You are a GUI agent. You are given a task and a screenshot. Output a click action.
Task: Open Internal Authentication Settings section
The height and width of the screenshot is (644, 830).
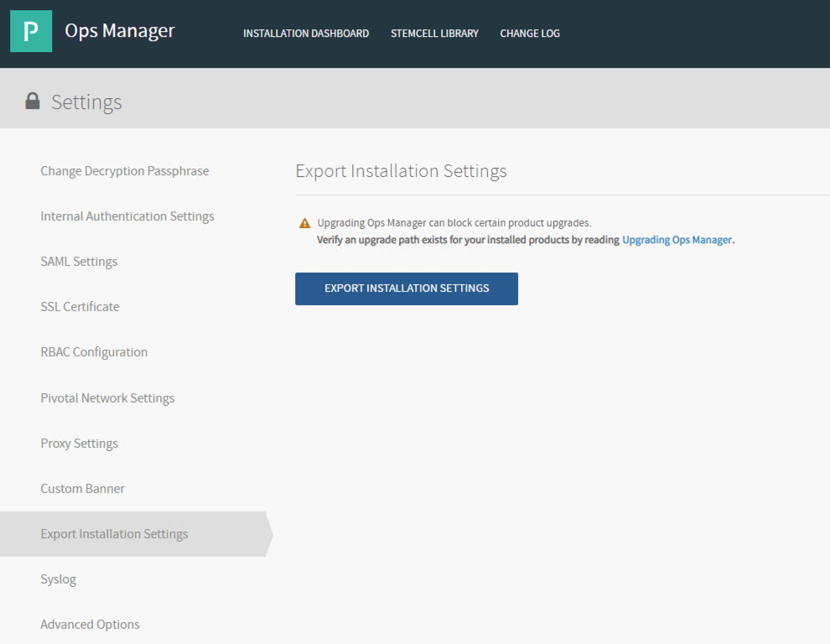127,216
